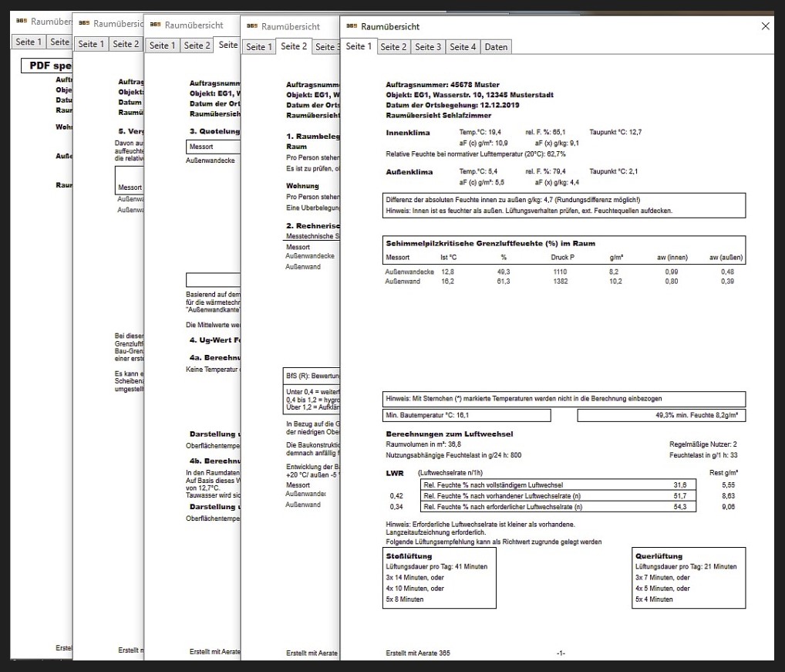
Task: Click the 365 app icon in front window title
Action: 352,26
